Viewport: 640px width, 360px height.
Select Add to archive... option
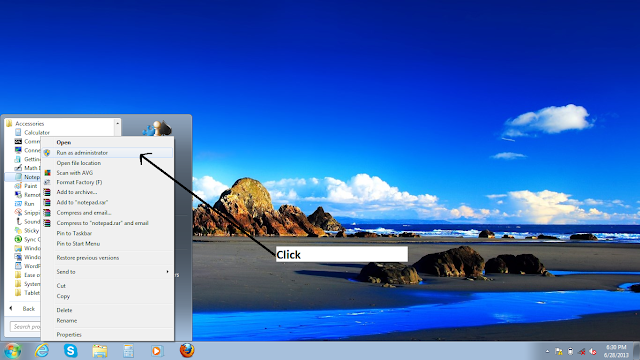[x=77, y=192]
